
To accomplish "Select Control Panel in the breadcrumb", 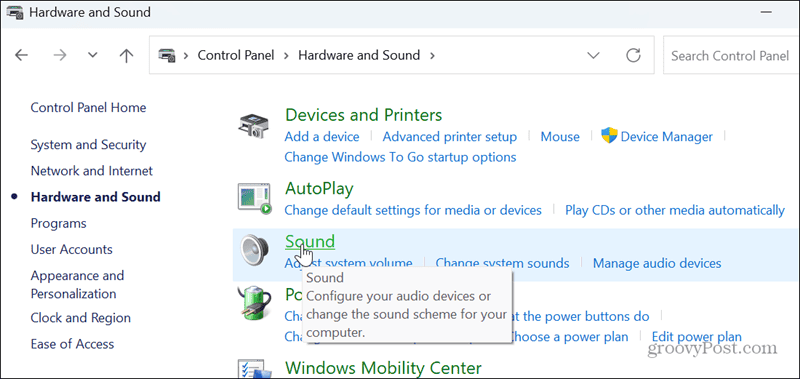I will (236, 55).
